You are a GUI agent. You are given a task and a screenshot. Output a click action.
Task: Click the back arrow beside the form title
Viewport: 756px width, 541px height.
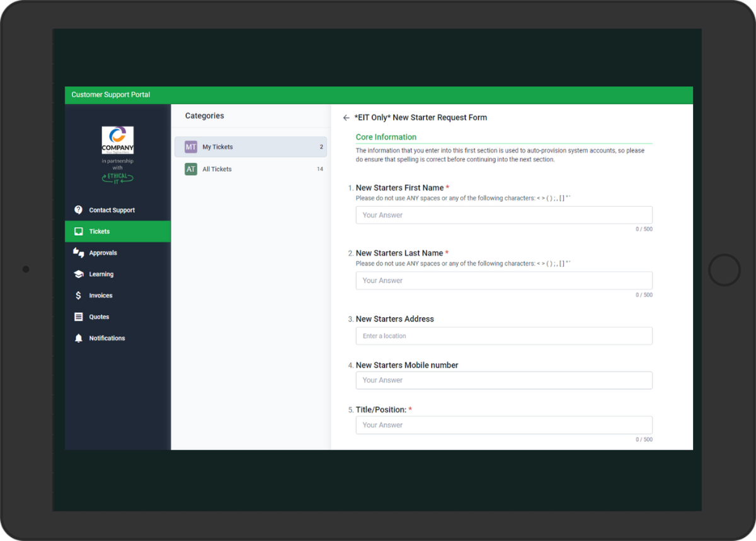tap(346, 118)
